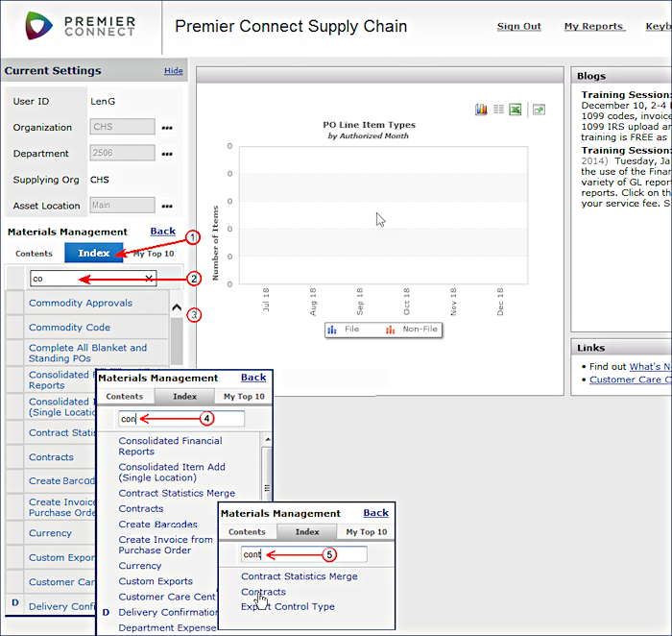Show chart data as table grid
Image resolution: width=672 pixels, height=636 pixels.
[x=498, y=110]
